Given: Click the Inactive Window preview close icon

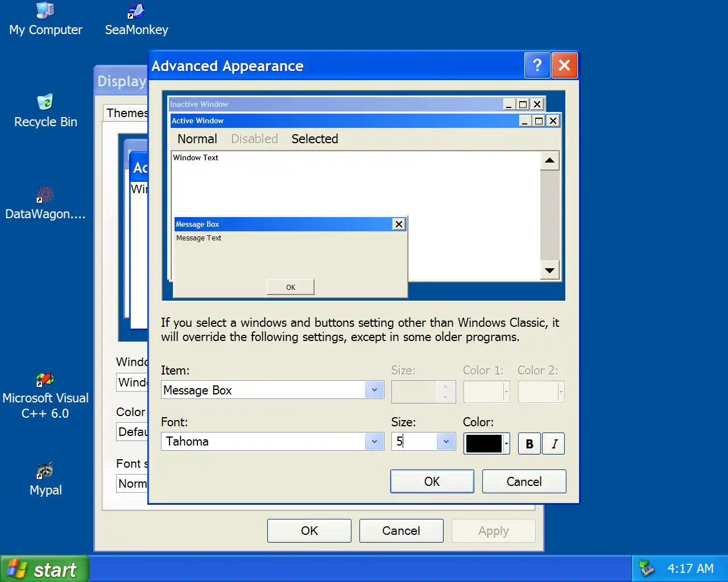Looking at the screenshot, I should coord(537,104).
